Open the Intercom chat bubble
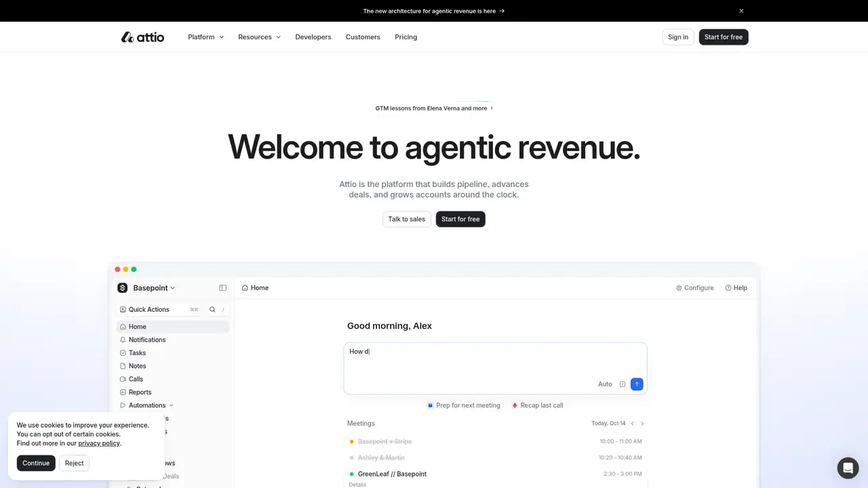Screen dimensions: 868x488 848,468
